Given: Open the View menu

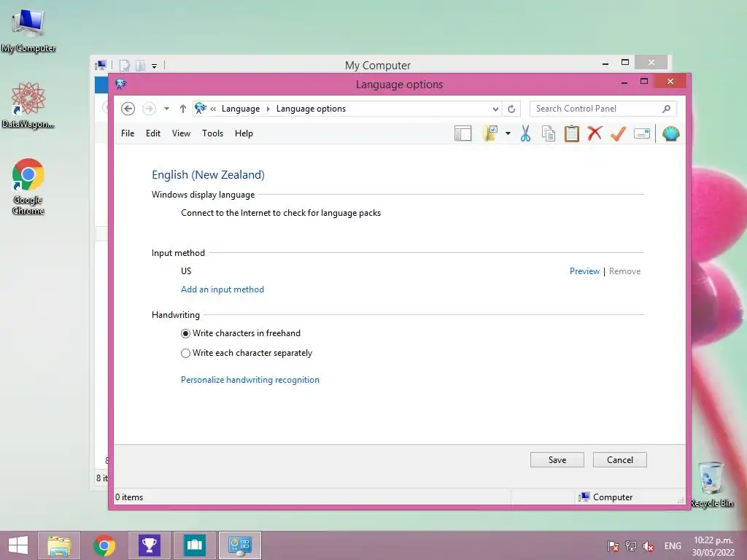Looking at the screenshot, I should tap(181, 133).
